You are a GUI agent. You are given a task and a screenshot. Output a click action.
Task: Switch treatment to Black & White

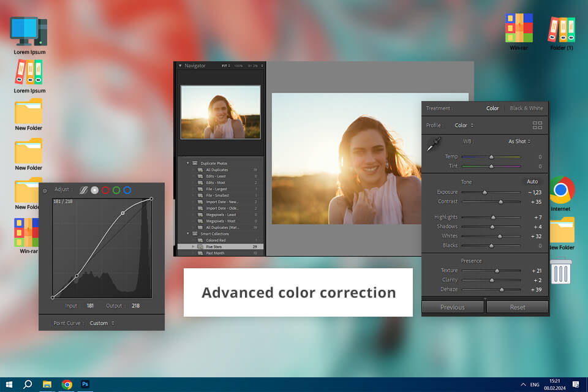pyautogui.click(x=526, y=108)
